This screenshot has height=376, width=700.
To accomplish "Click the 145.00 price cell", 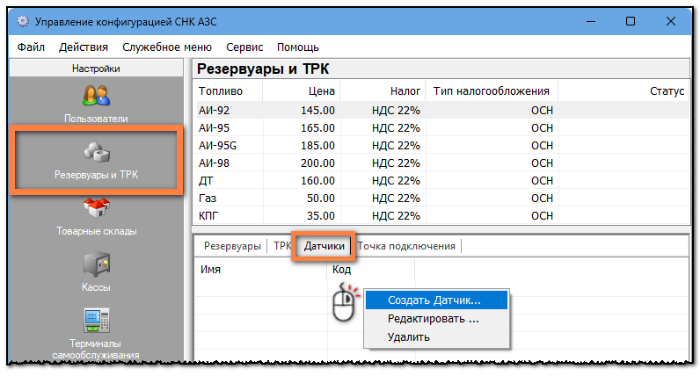I will coord(317,110).
